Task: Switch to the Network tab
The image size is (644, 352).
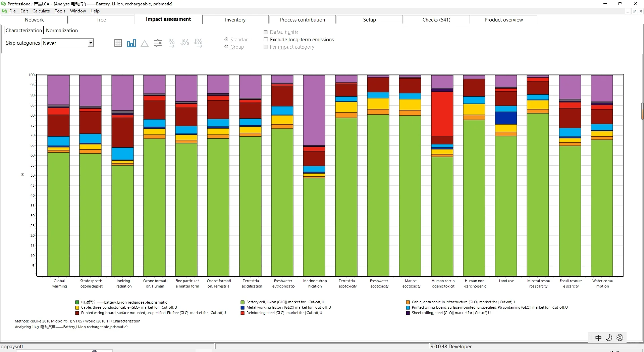Action: tap(34, 20)
